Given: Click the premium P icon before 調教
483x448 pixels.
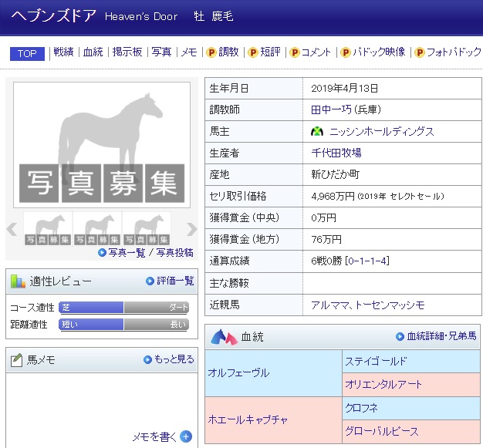Looking at the screenshot, I should tap(211, 53).
